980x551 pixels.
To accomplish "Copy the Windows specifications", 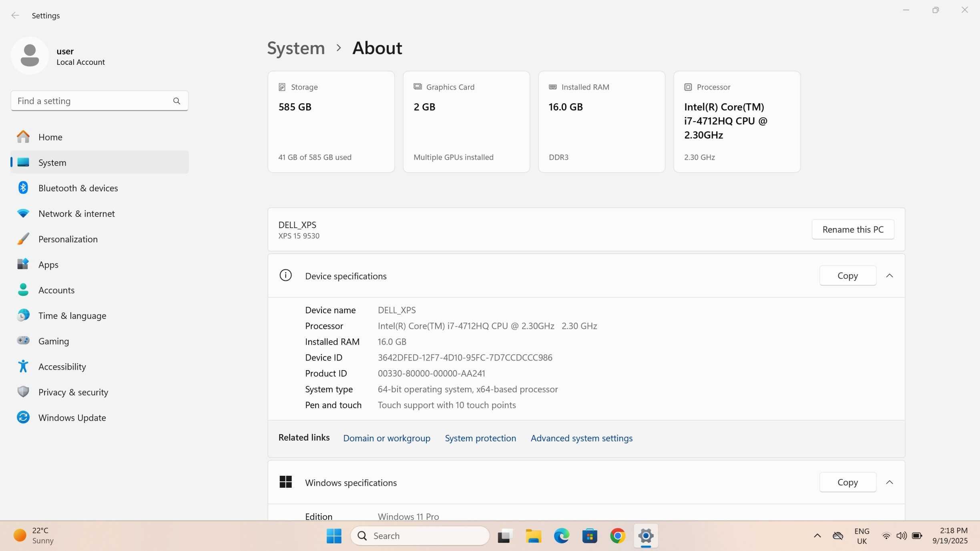I will 847,482.
